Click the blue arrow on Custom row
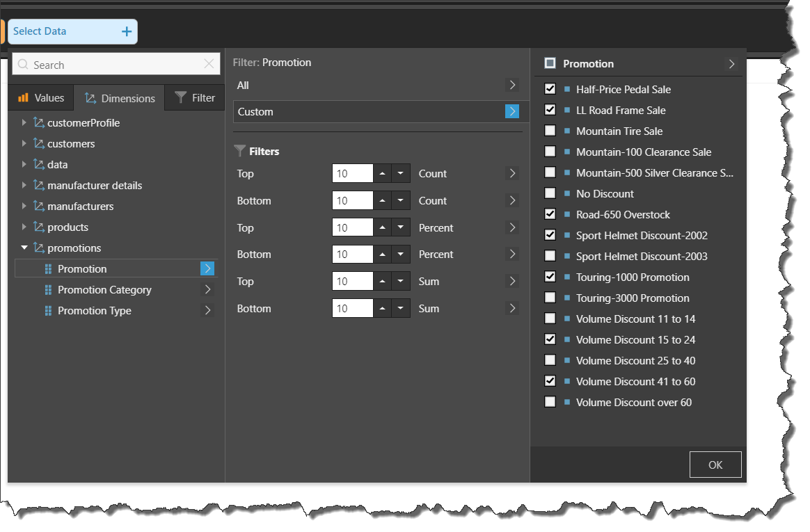This screenshot has height=532, width=810. pos(512,111)
